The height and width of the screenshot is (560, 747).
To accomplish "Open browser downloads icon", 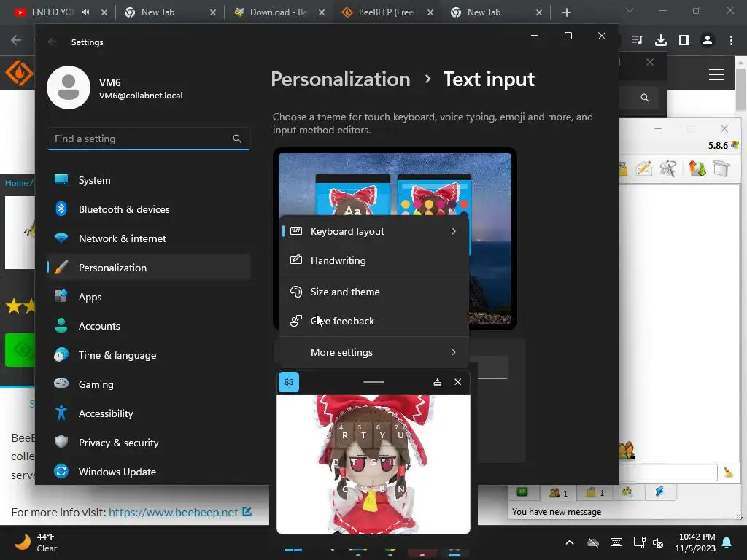I will tap(661, 40).
